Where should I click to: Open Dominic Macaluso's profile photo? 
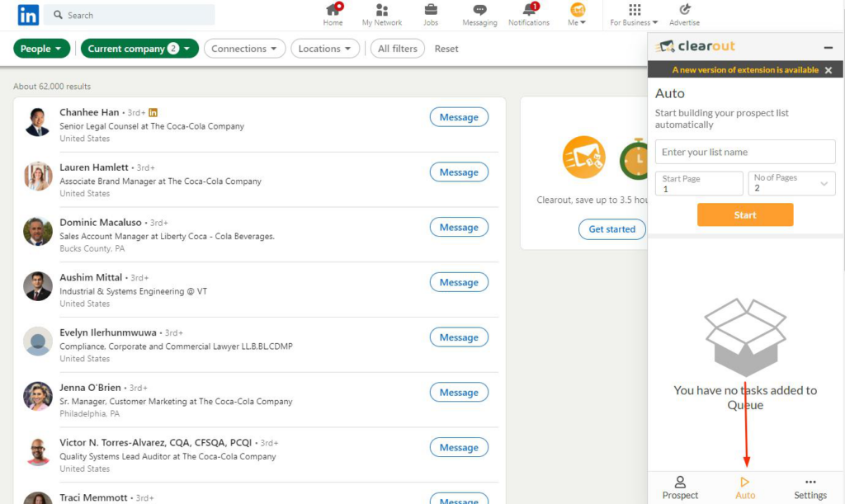click(38, 232)
